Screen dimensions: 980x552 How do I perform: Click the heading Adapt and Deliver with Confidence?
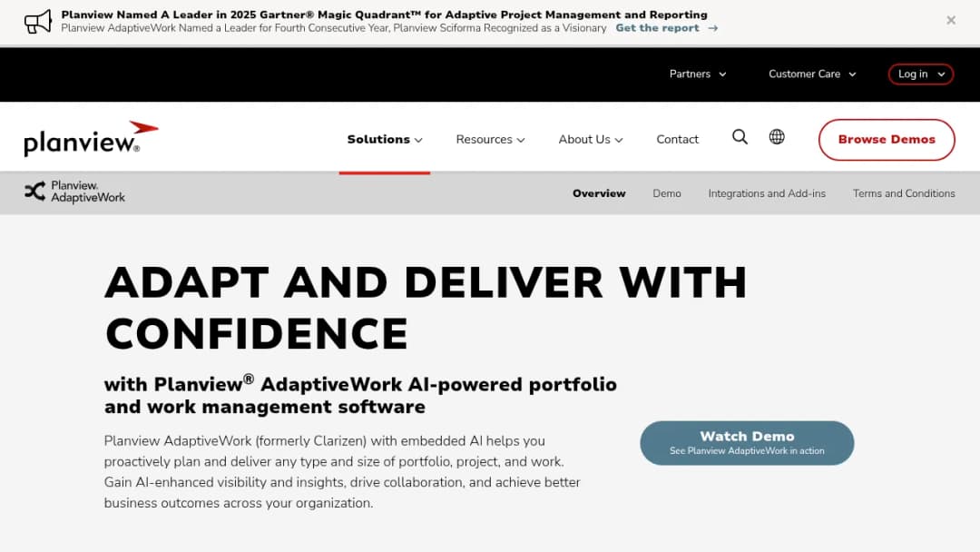tap(426, 308)
